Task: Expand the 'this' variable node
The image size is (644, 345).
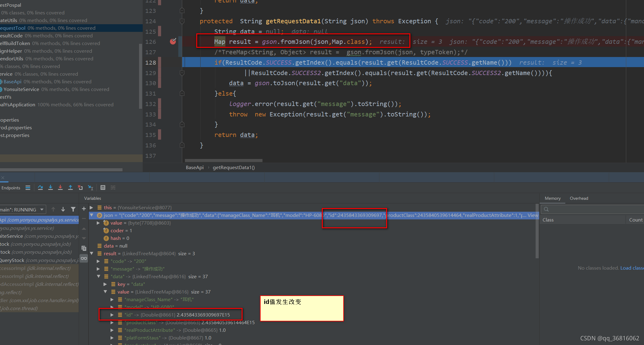Action: (x=91, y=207)
